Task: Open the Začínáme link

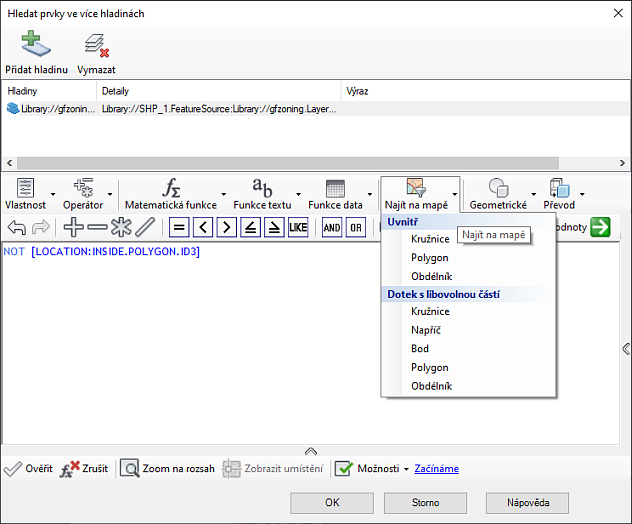Action: point(437,468)
